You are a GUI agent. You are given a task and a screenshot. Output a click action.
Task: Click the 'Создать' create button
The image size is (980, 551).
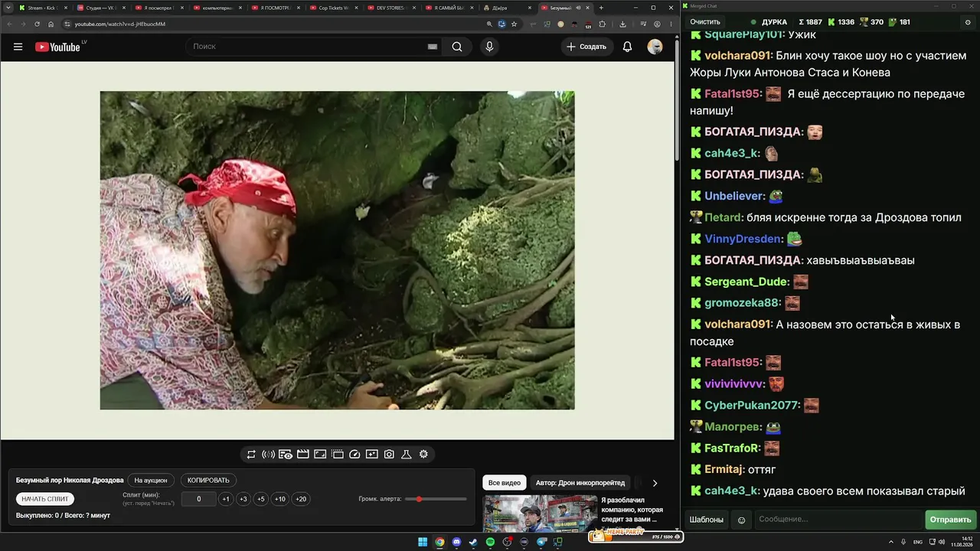tap(586, 47)
